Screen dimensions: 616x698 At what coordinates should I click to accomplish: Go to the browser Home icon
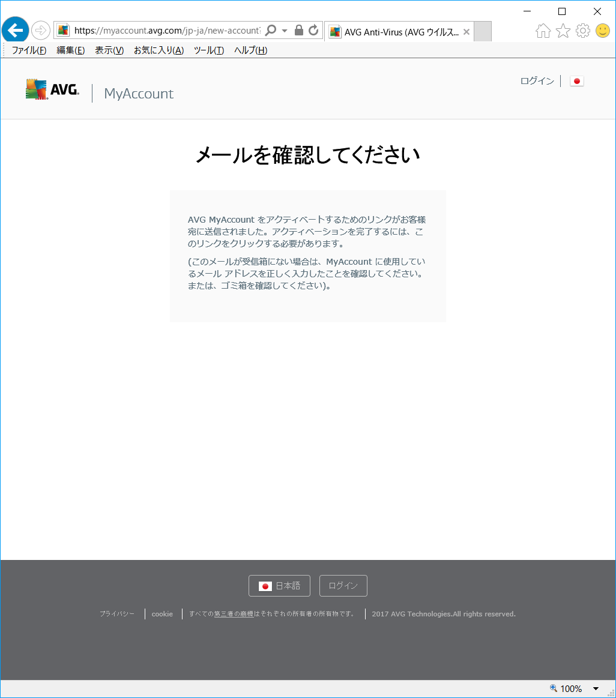[543, 31]
